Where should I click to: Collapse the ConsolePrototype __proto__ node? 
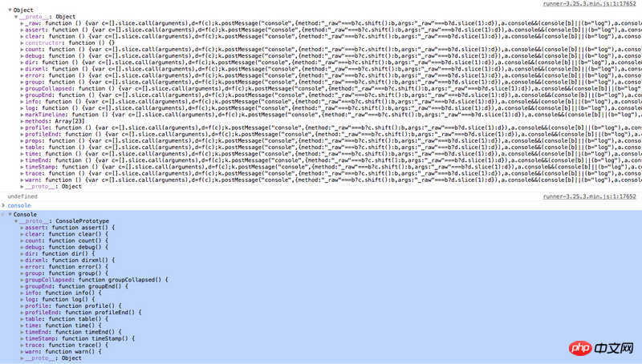[16, 220]
